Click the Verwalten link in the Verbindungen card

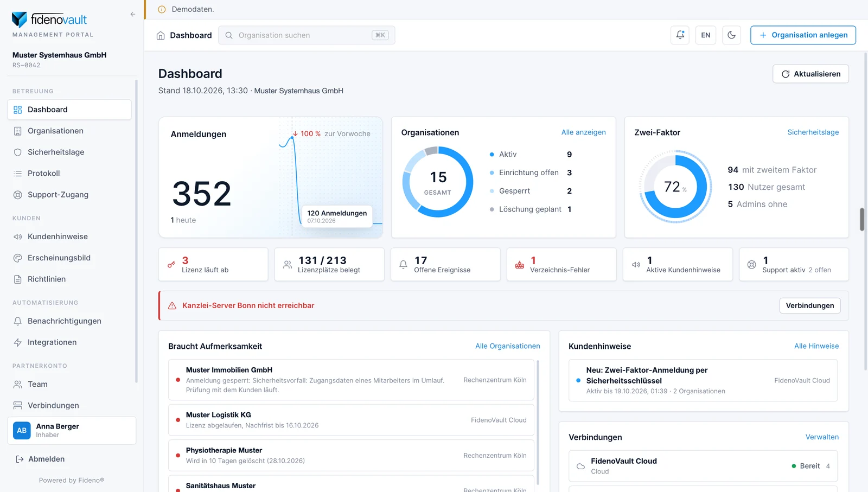click(822, 437)
